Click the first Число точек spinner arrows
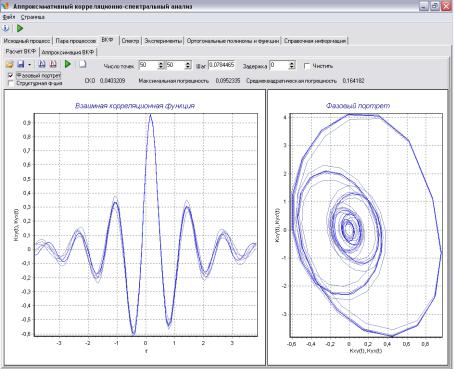The image size is (454, 369). (161, 65)
